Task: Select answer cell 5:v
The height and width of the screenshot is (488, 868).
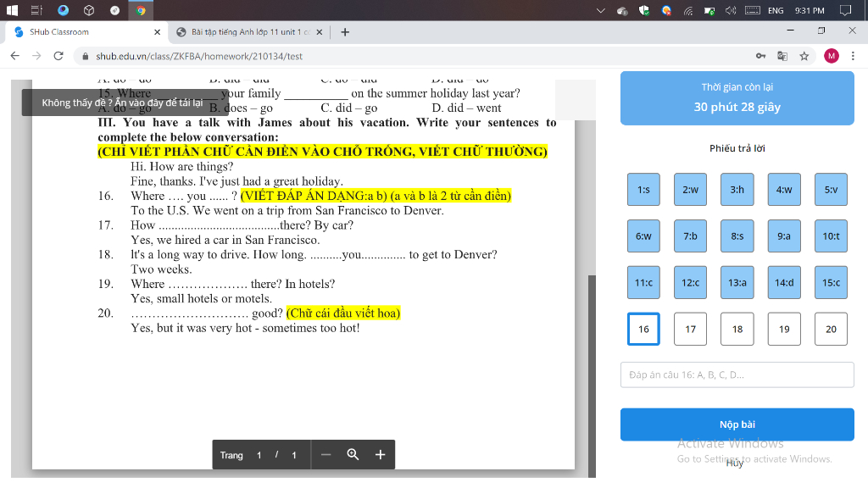Action: coord(831,190)
